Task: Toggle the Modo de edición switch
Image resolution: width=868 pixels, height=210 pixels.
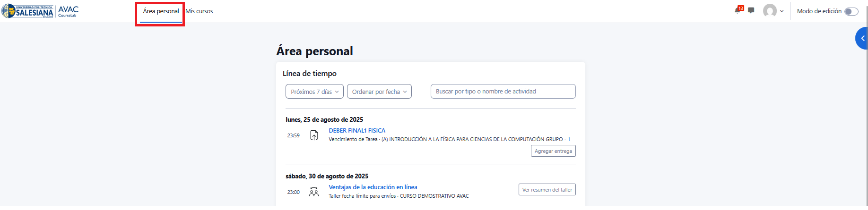Action: [851, 11]
